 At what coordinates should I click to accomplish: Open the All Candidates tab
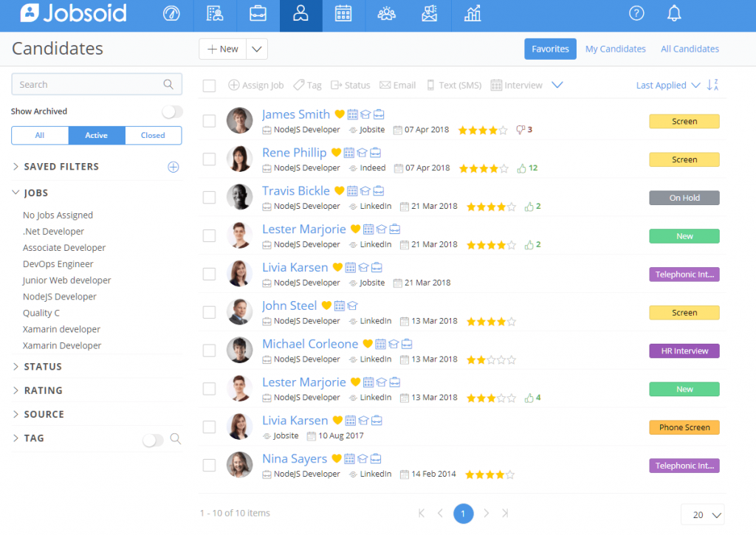coord(690,48)
